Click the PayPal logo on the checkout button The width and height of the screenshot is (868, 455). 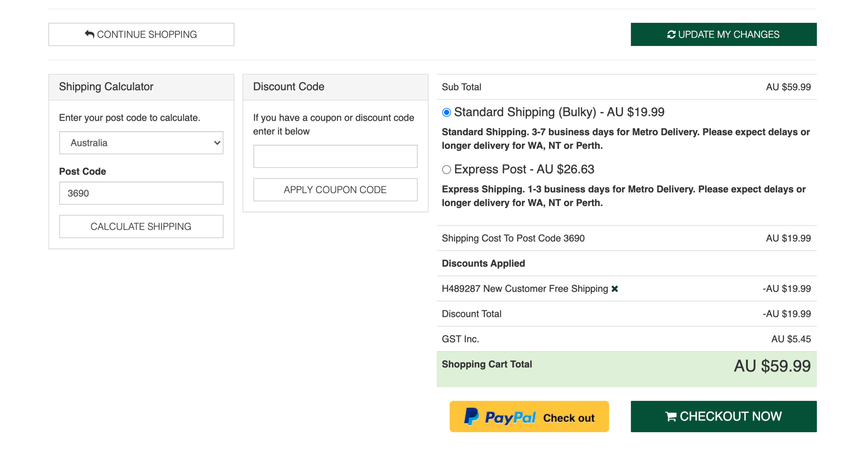pos(499,417)
